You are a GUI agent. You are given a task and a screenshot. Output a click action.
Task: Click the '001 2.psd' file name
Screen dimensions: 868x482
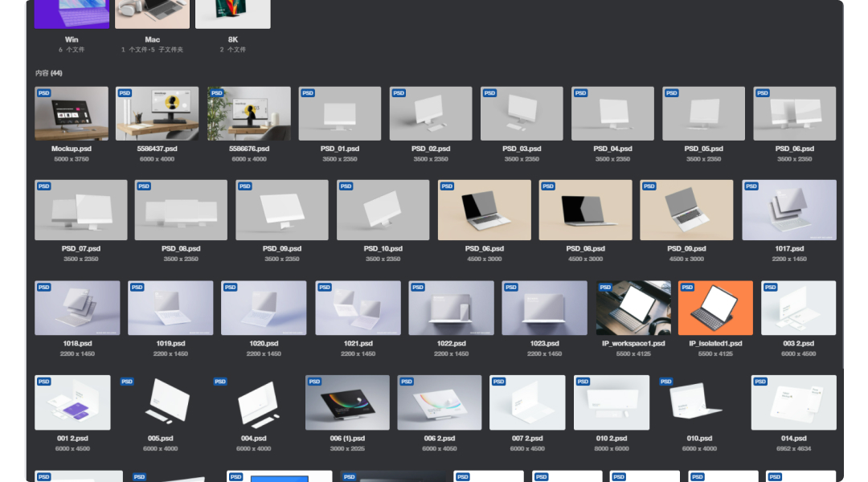(72, 439)
